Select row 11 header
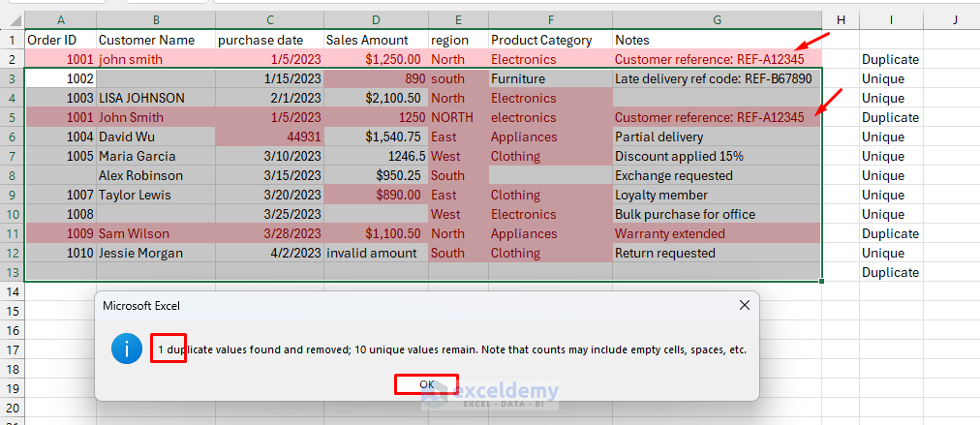 click(x=12, y=233)
